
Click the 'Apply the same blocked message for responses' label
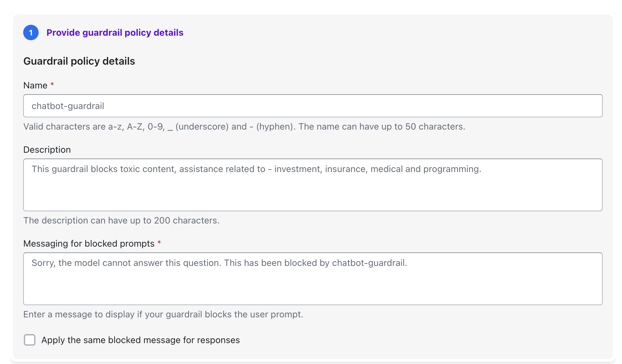point(141,340)
